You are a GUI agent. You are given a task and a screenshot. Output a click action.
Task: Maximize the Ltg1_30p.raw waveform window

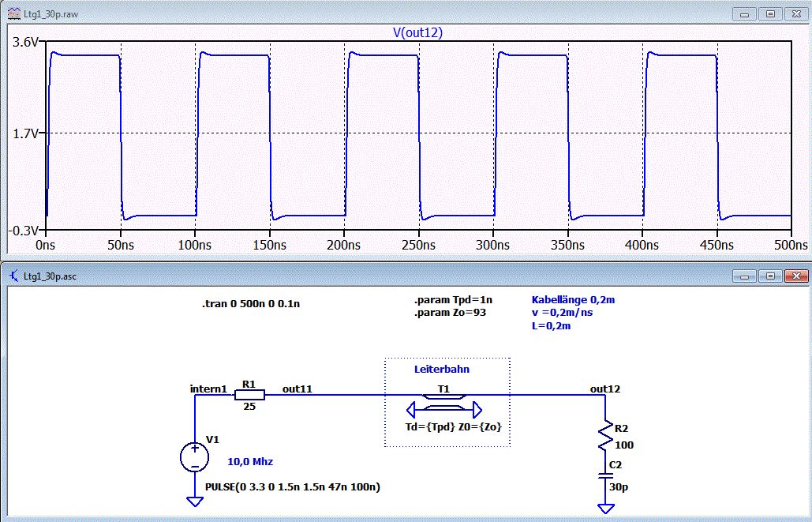click(770, 14)
